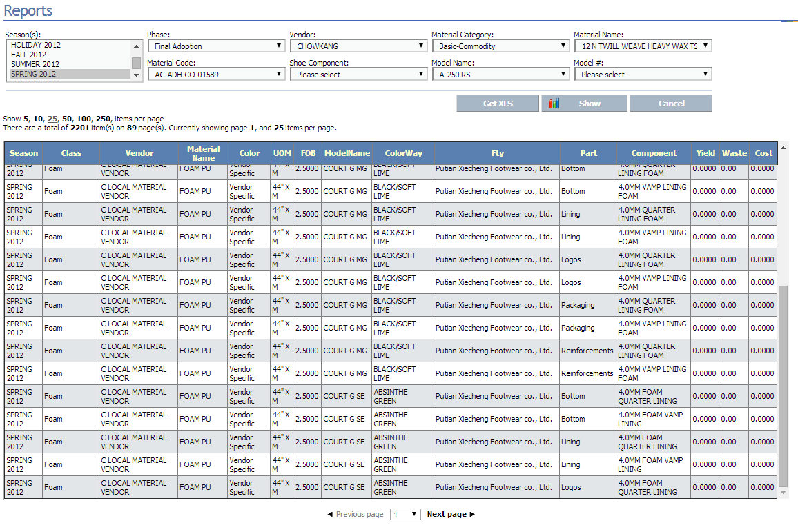Click Bottom in the 4.0MM VAMP LINING FOAM row
Image resolution: width=798 pixels, height=532 pixels.
pos(573,191)
